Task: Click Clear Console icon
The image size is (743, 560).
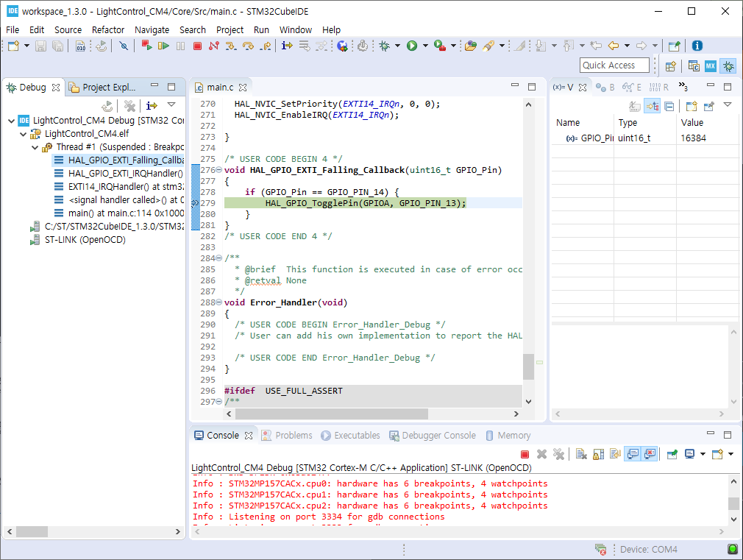Action: pos(581,454)
